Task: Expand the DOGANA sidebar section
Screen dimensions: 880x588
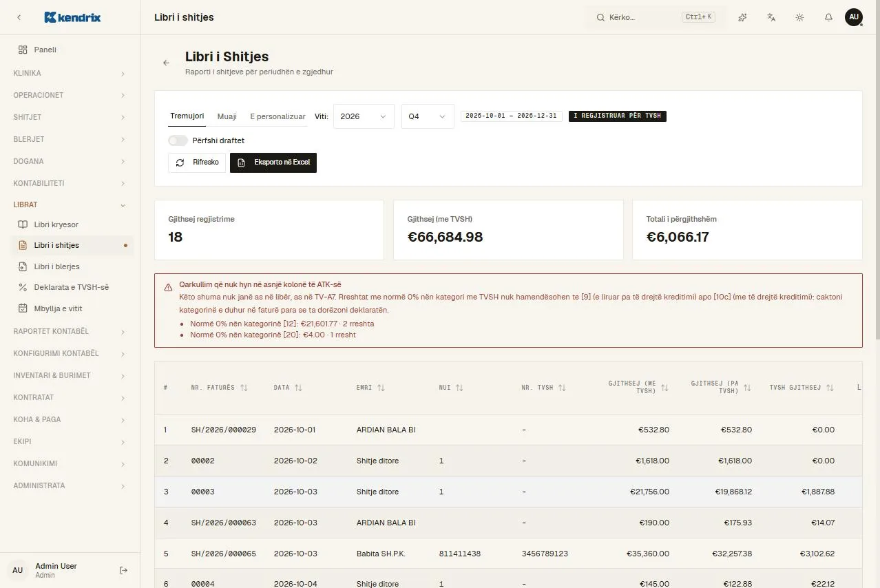Action: 70,161
